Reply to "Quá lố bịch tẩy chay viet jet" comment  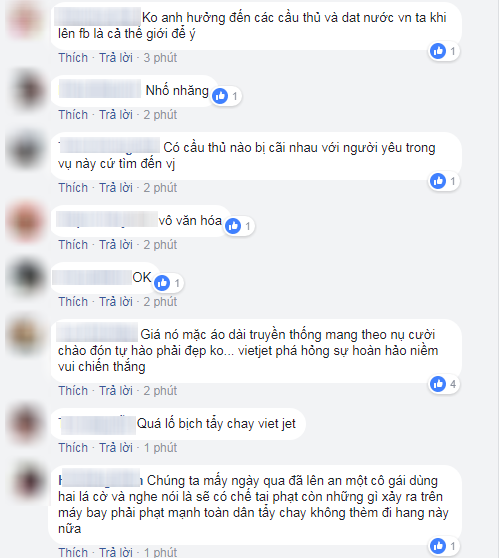(116, 447)
